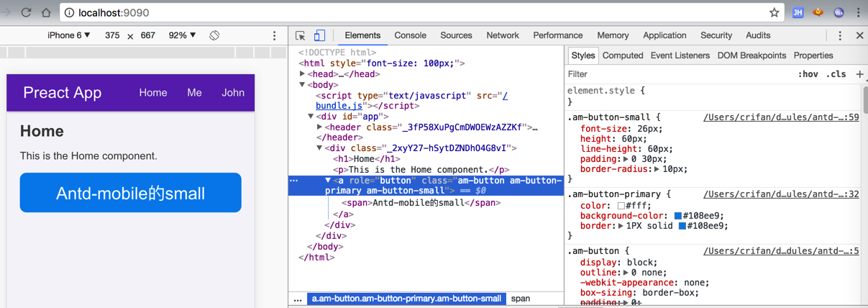Click the breadcrumb ellipsis overflow

pos(298,299)
